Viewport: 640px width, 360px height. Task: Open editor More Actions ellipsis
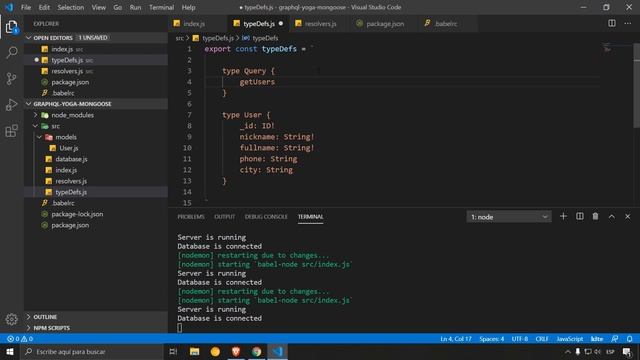point(627,23)
